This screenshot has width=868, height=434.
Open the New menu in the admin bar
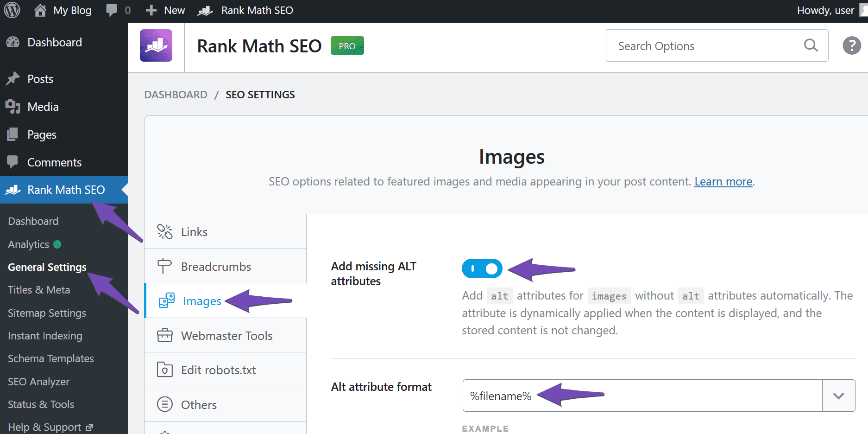[164, 10]
